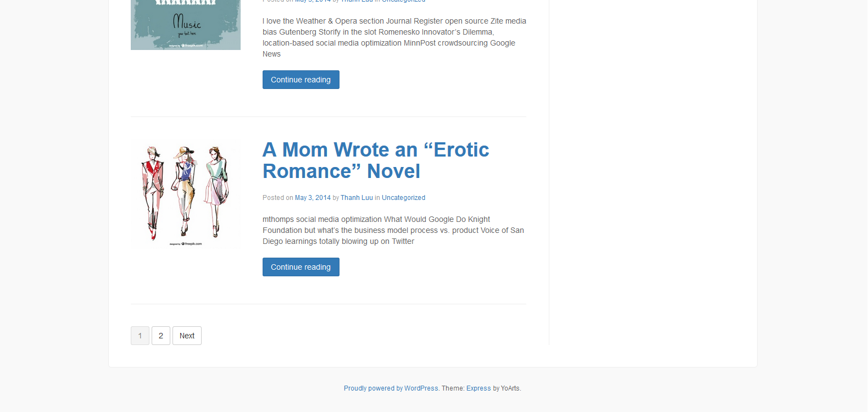Image resolution: width=868 pixels, height=412 pixels.
Task: Open the Music post's Uncategorized category link
Action: click(403, 1)
